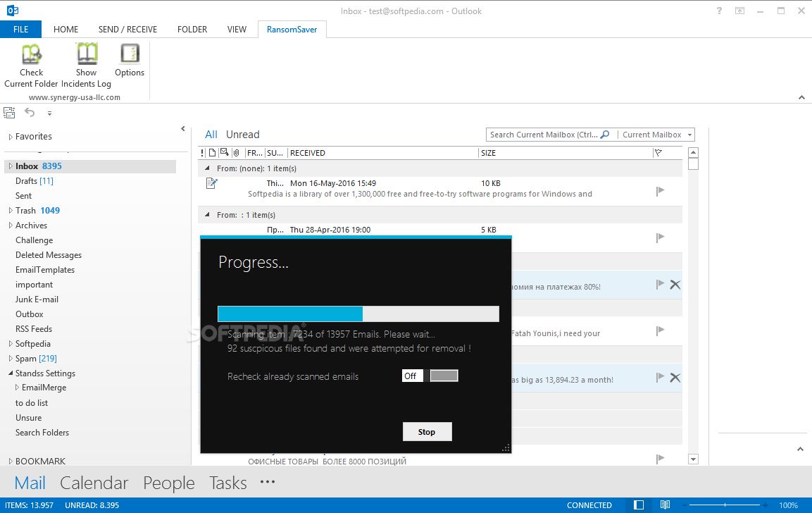The width and height of the screenshot is (812, 513).
Task: Click the Off label of recheck toggle
Action: tap(412, 376)
